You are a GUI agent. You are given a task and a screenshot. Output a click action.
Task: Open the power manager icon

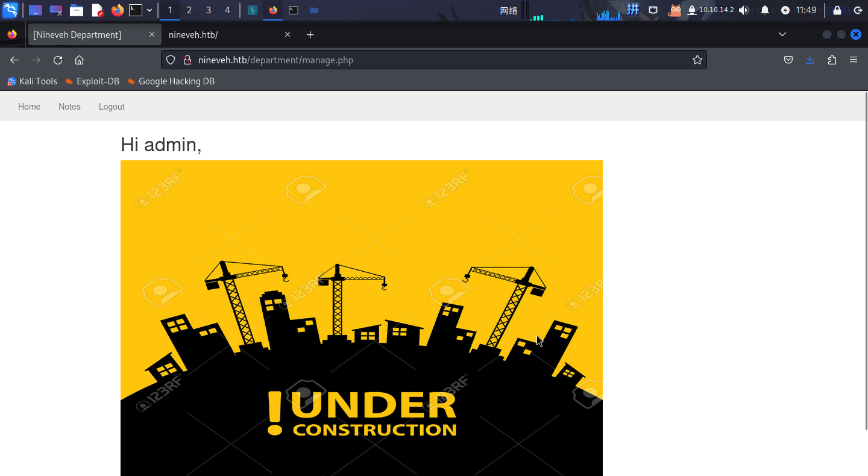point(785,10)
